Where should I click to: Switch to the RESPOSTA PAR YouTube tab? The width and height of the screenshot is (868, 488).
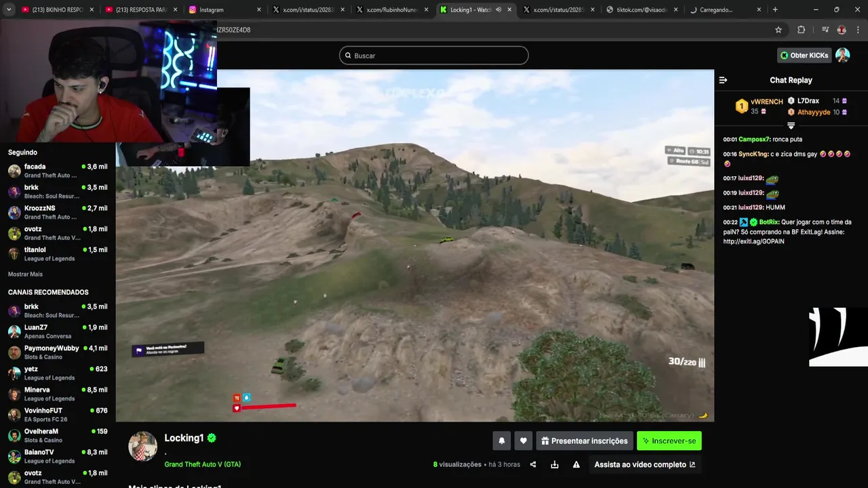click(140, 9)
